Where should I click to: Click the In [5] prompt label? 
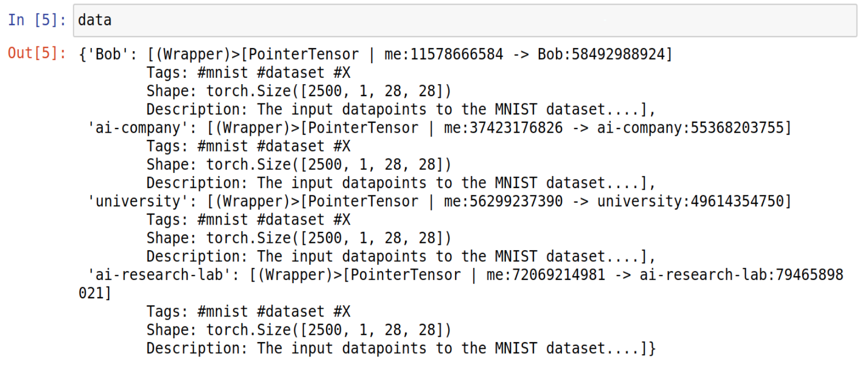pos(37,20)
